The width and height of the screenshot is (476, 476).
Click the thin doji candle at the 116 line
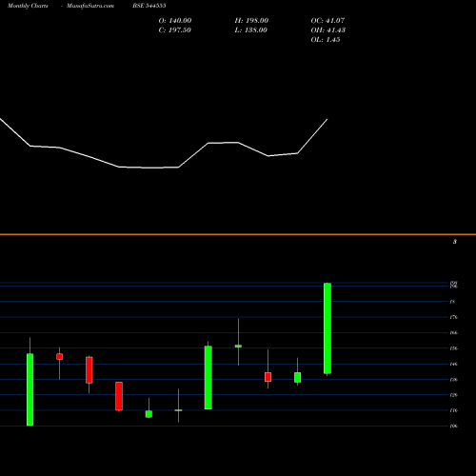[178, 410]
